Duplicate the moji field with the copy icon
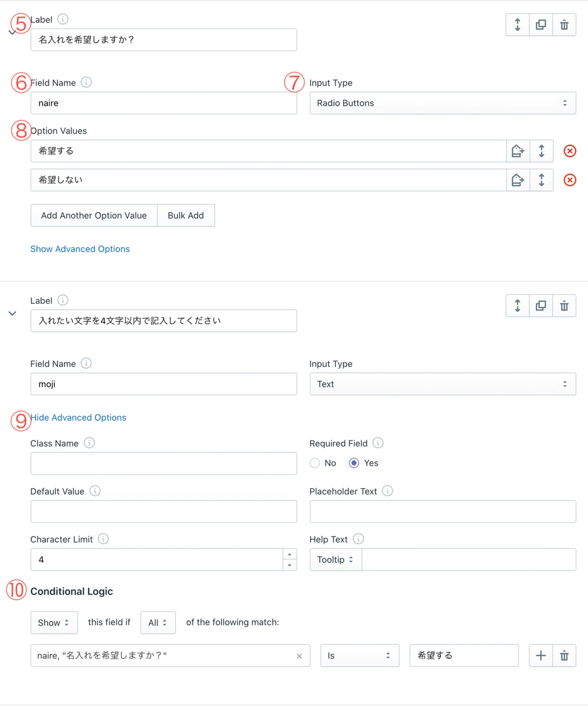588x706 pixels. (541, 306)
